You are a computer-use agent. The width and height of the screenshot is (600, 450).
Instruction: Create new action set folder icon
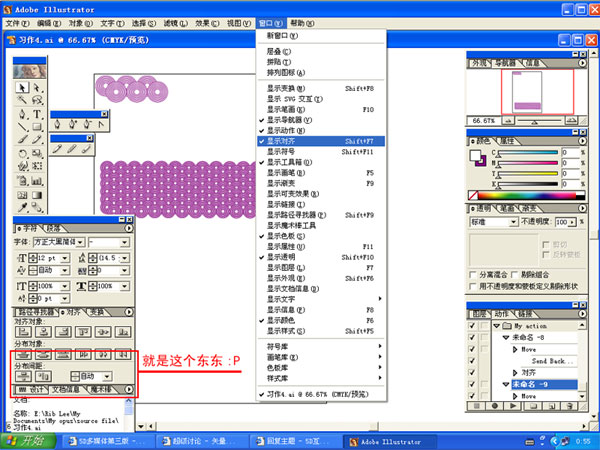533,406
